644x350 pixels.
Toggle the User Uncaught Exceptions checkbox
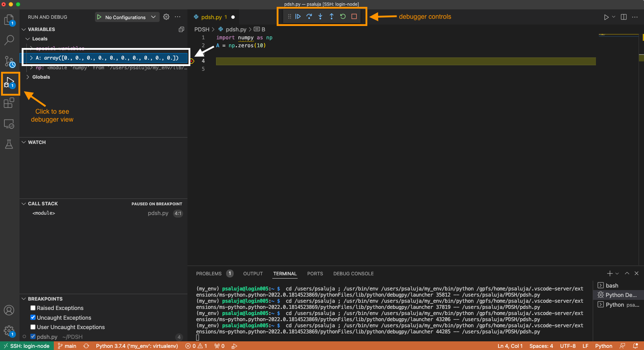33,327
